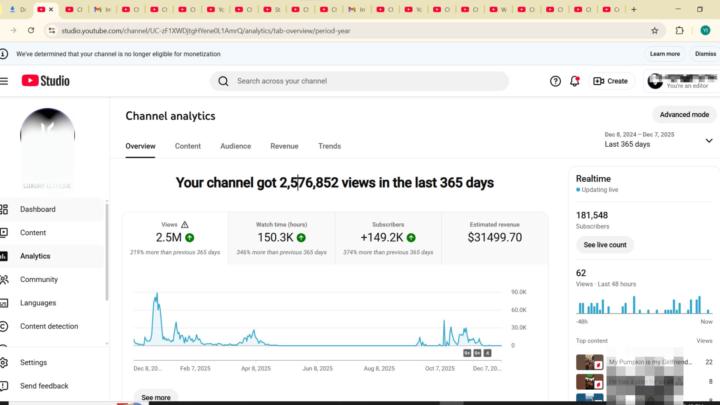Reload the page with the refresh icon

[31, 31]
